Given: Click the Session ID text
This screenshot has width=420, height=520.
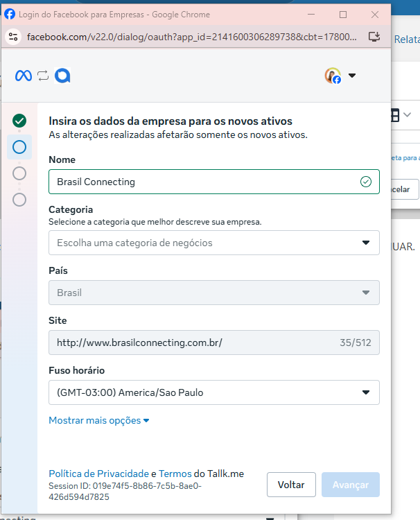Looking at the screenshot, I should coord(125,492).
